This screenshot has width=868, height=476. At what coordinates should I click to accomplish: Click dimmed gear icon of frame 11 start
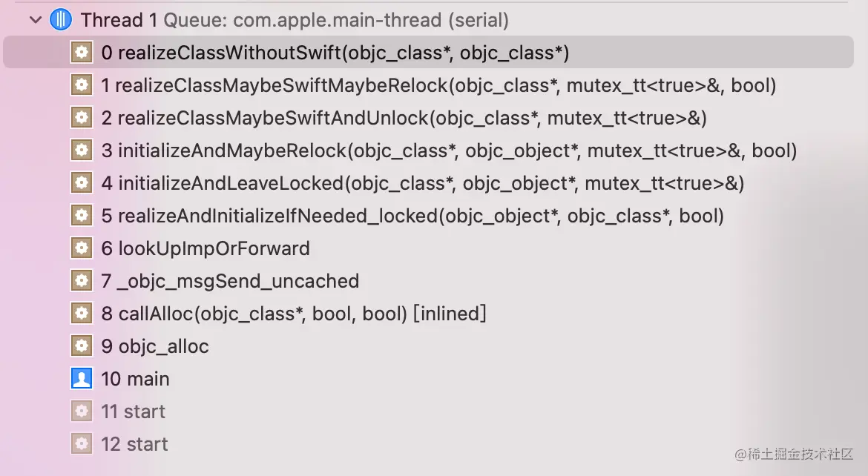click(82, 411)
